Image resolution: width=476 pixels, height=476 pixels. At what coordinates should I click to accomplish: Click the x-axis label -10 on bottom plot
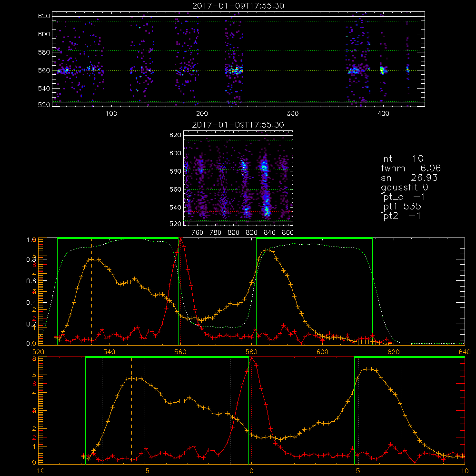click(x=38, y=471)
